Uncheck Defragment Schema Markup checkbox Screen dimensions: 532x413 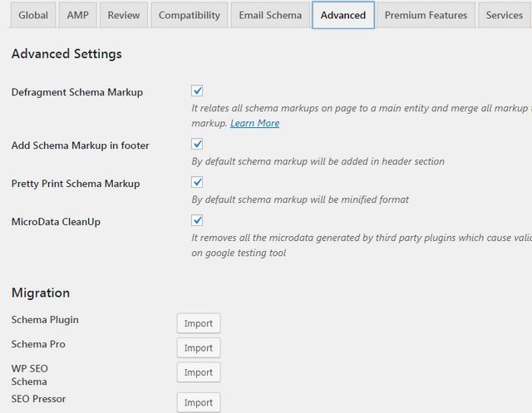pyautogui.click(x=197, y=91)
